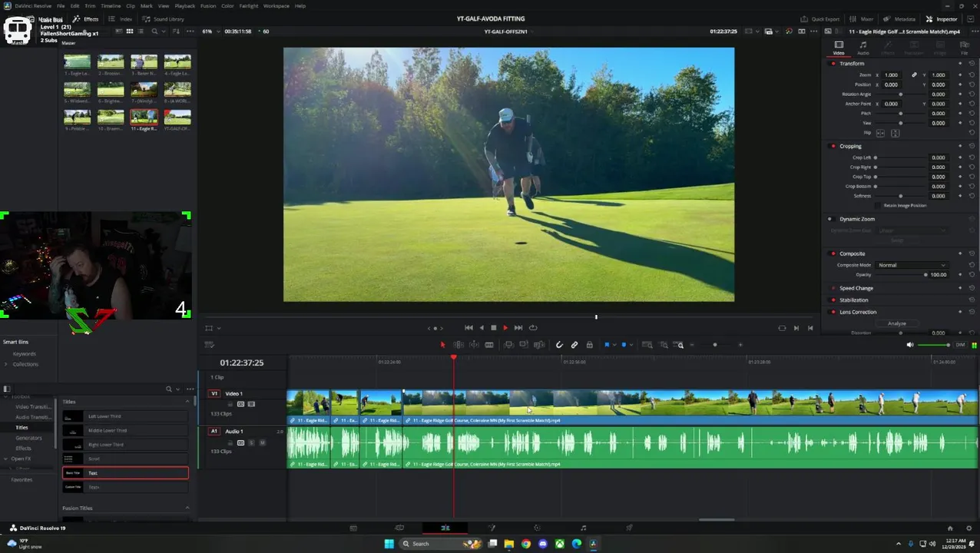Play in reverse button
This screenshot has width=980, height=553.
pos(482,328)
